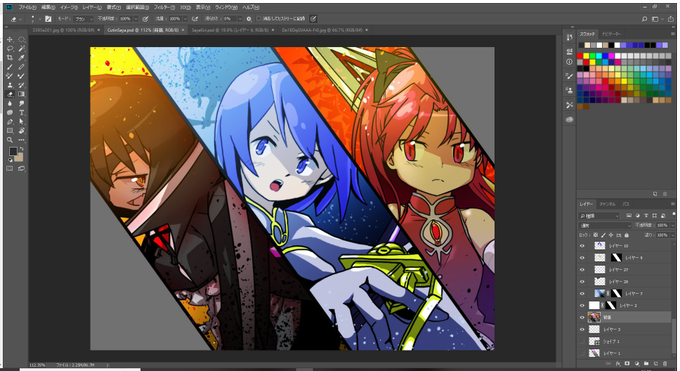The height and width of the screenshot is (371, 680).
Task: Open the eraser mode dropdown
Action: pos(83,19)
